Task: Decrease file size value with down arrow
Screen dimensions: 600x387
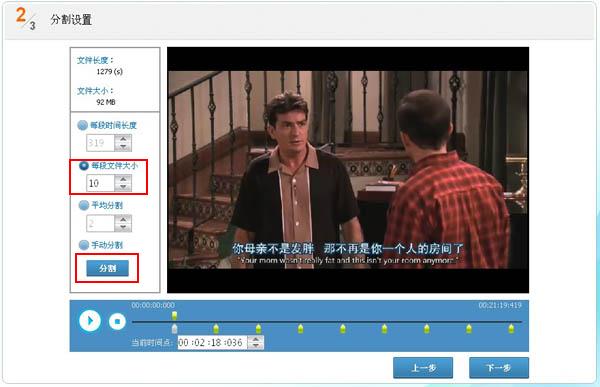Action: [123, 187]
